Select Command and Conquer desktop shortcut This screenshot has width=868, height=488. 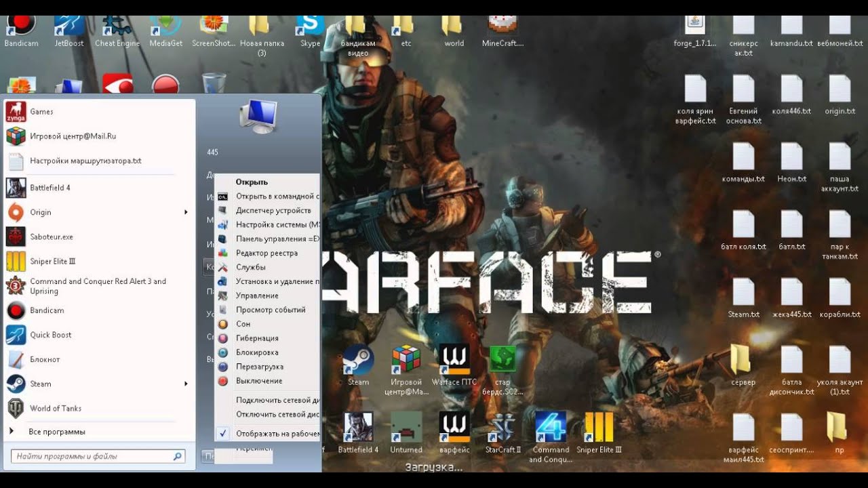[x=550, y=437]
